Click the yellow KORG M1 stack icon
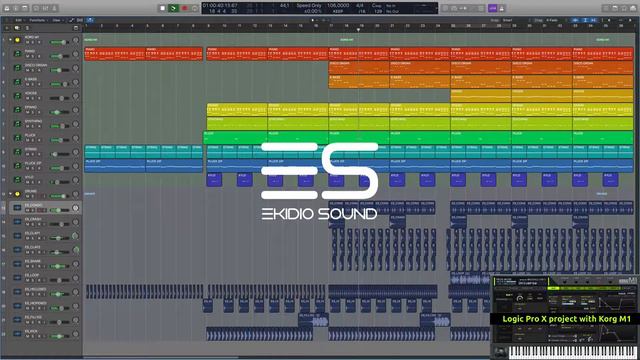The width and height of the screenshot is (640, 360). (17, 40)
